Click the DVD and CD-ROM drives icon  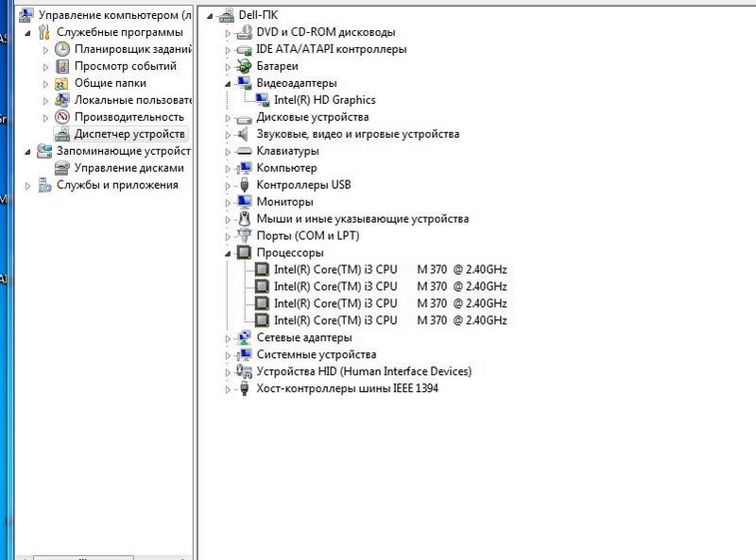(x=243, y=32)
